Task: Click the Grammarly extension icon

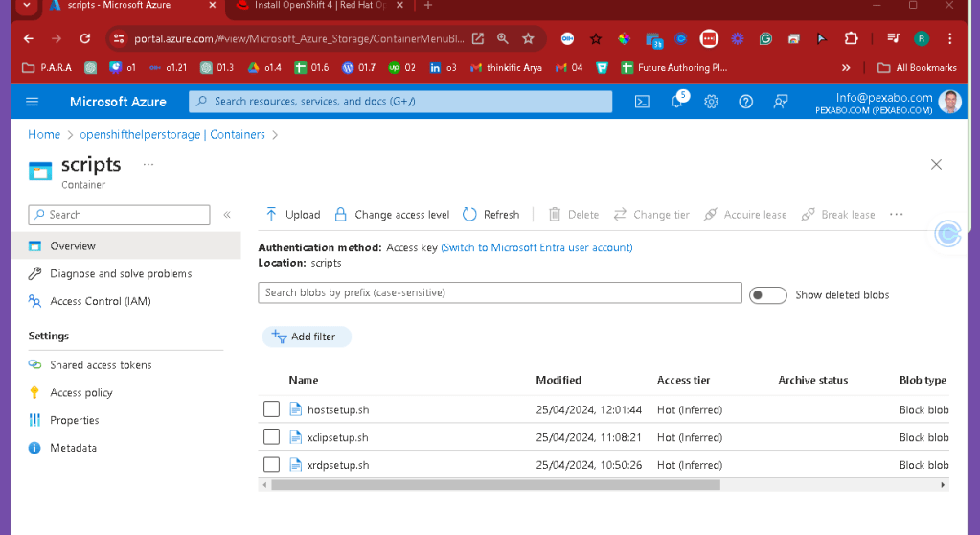Action: pyautogui.click(x=765, y=38)
